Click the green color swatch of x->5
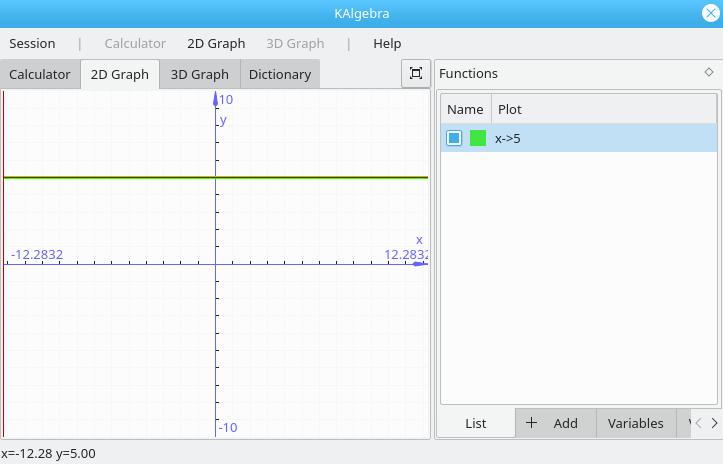 point(478,138)
